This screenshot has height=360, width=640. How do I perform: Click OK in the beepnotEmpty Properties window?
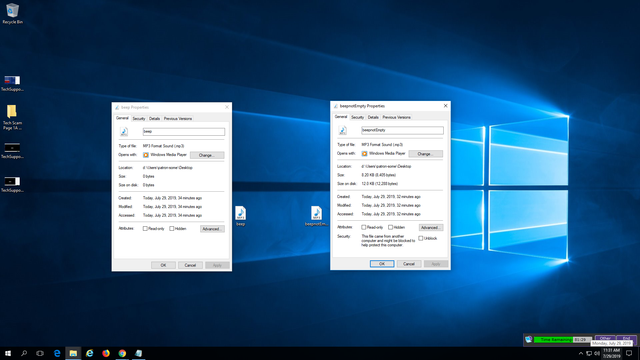[382, 264]
